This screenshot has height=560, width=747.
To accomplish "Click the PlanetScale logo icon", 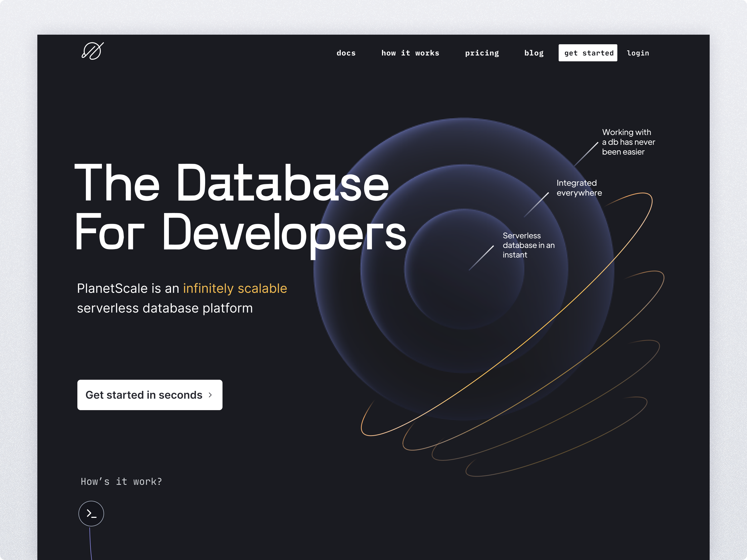I will click(93, 51).
